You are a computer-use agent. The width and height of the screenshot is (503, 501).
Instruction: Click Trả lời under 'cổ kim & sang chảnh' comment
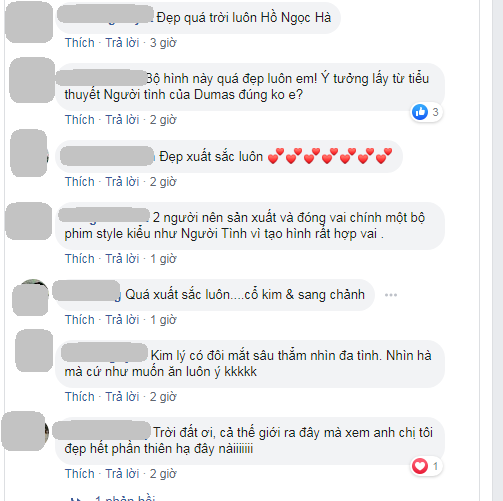[122, 320]
